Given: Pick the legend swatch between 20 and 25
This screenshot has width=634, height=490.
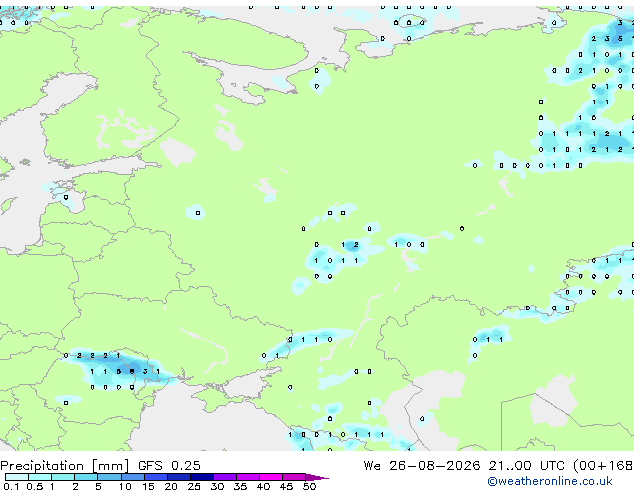Looking at the screenshot, I should [x=178, y=477].
